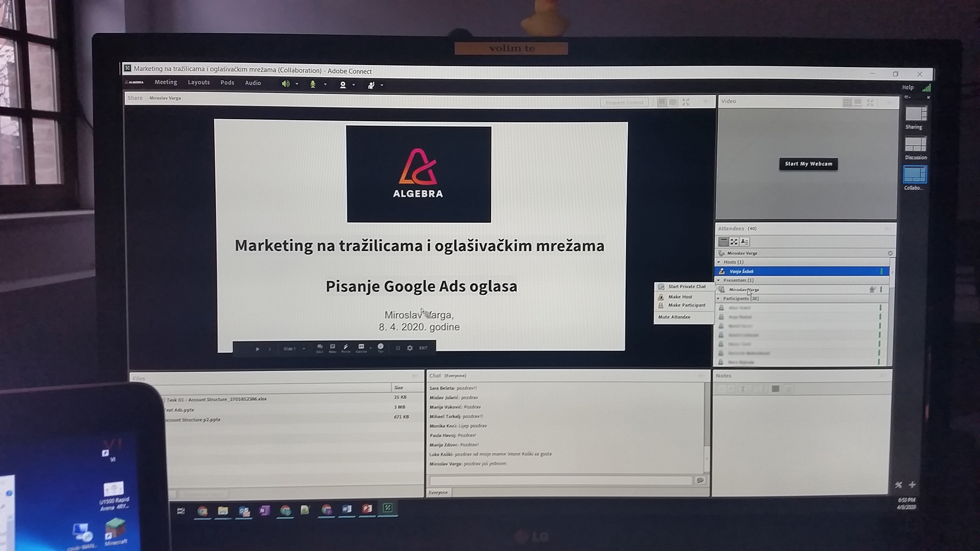Toggle the speaker audio icon
Screen dimensions: 980x551
coord(285,84)
